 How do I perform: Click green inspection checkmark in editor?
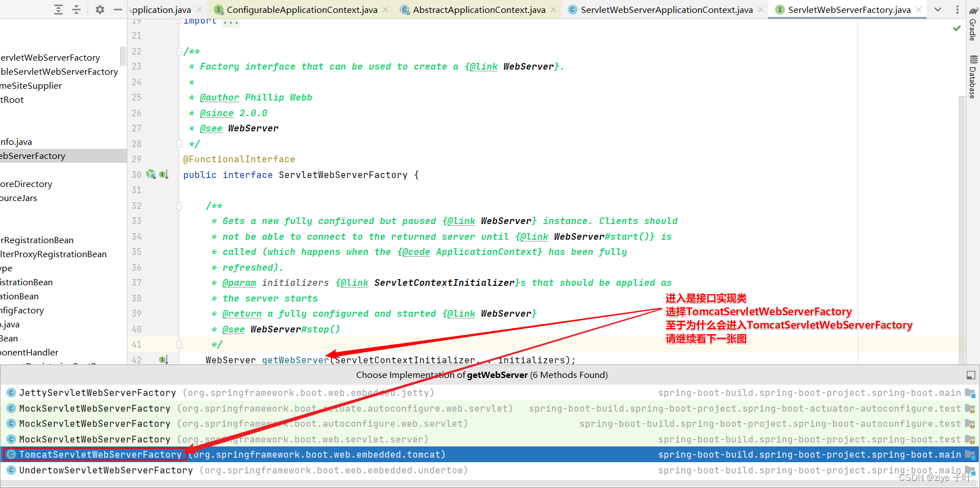click(957, 28)
